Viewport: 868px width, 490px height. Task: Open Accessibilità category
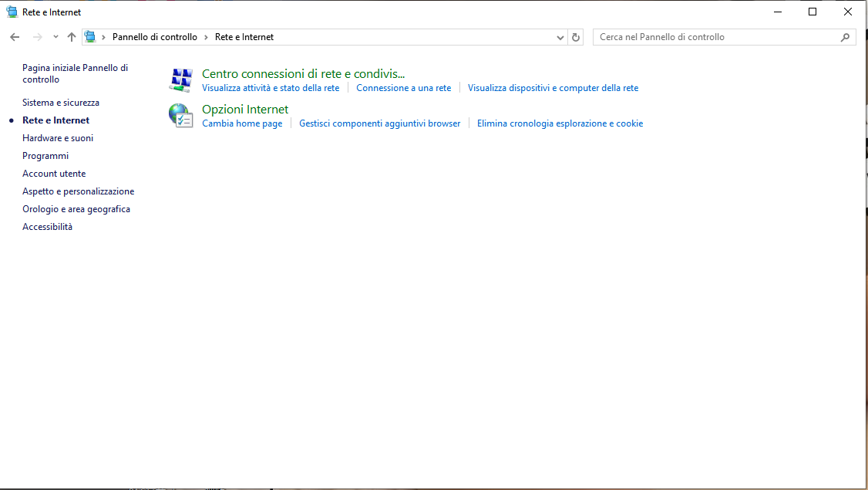(47, 227)
